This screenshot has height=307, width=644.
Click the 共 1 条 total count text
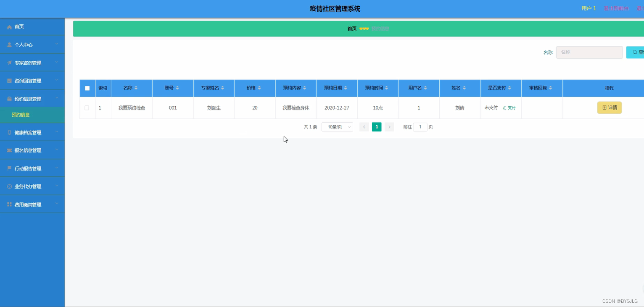[310, 127]
